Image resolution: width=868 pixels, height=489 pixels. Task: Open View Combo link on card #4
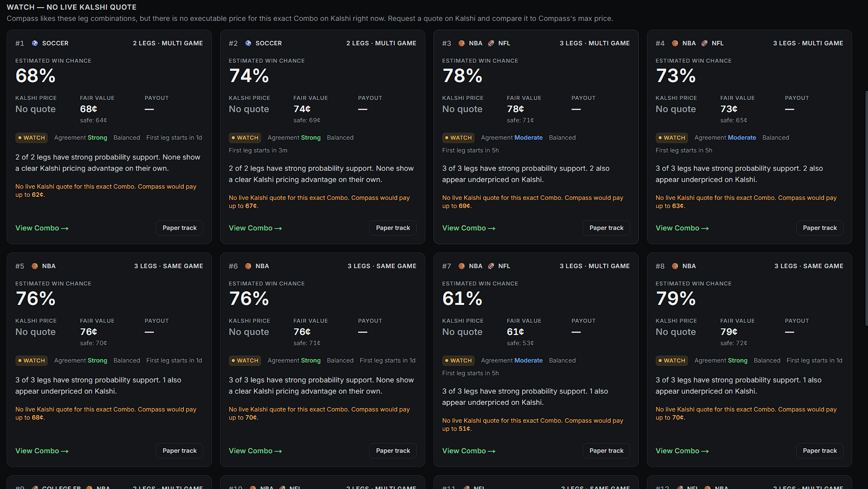coord(682,228)
